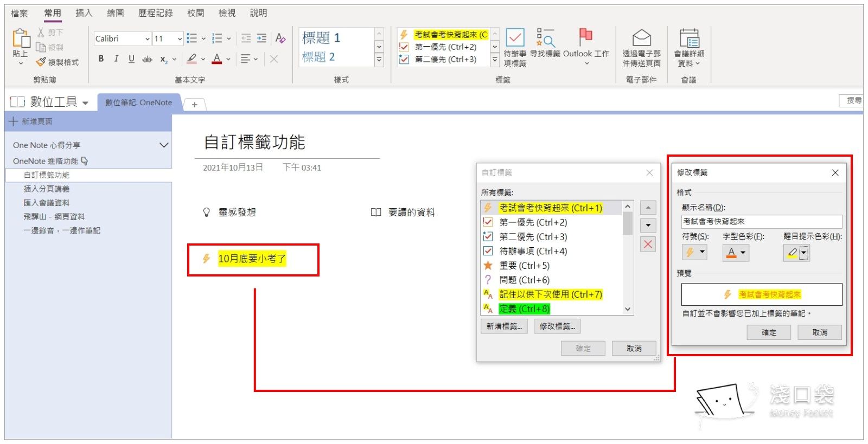This screenshot has height=444, width=868.
Task: Switch to the 繪圖 (Draw) ribbon tab
Action: click(115, 13)
